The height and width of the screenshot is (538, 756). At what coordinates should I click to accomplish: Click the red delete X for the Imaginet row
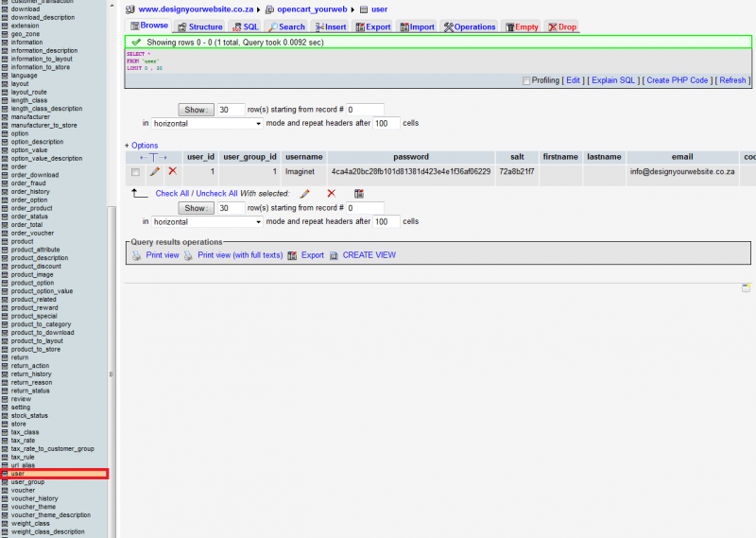173,171
